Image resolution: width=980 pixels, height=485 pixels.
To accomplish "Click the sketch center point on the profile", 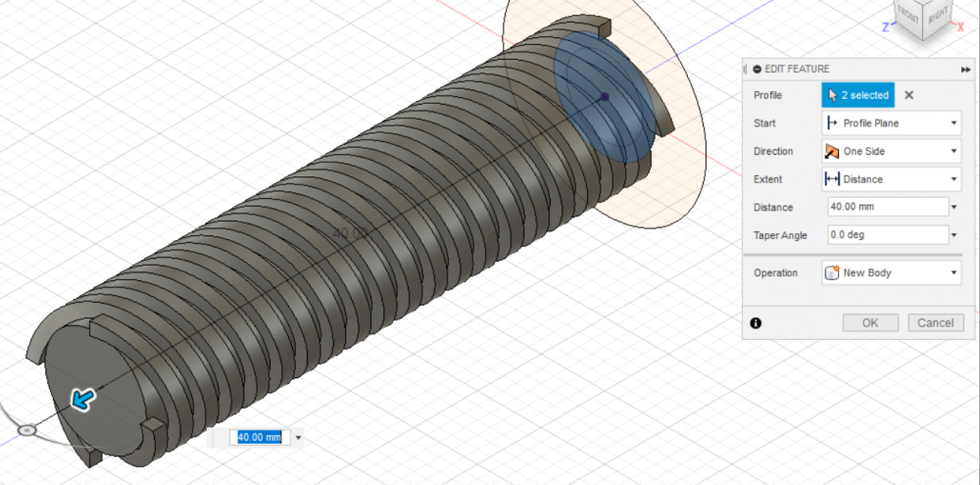I will (605, 97).
